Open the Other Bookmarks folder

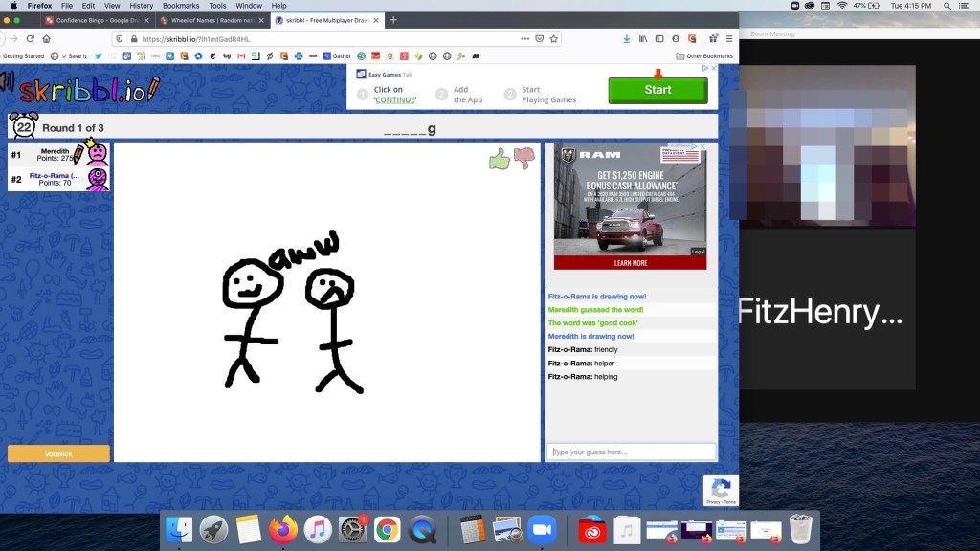coord(704,55)
